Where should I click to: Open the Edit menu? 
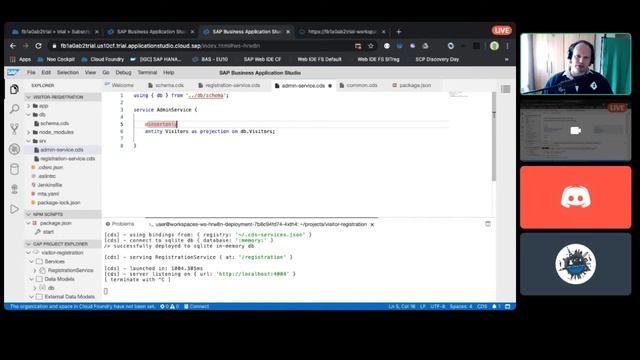pos(46,72)
